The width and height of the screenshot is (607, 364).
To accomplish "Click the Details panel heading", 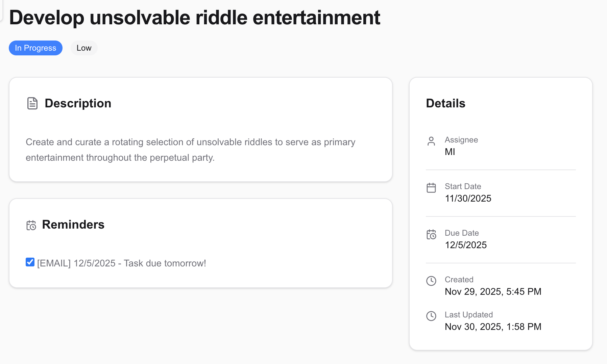I will point(445,103).
